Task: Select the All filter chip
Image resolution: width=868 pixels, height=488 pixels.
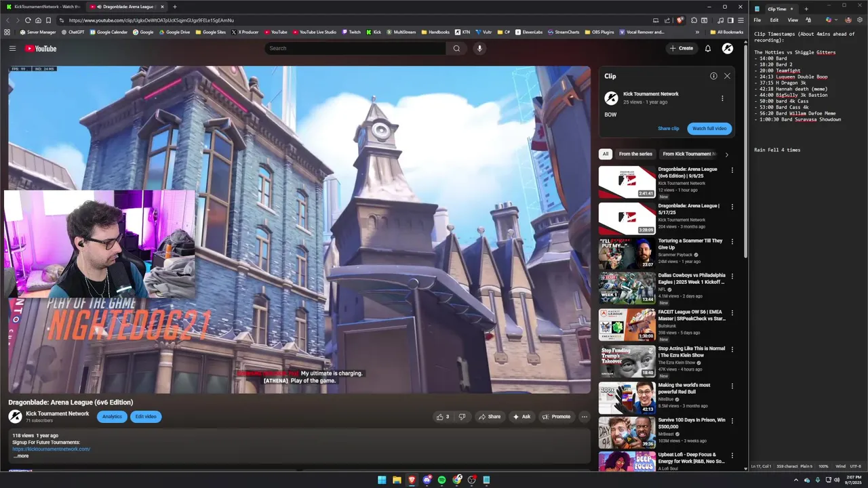Action: 606,154
